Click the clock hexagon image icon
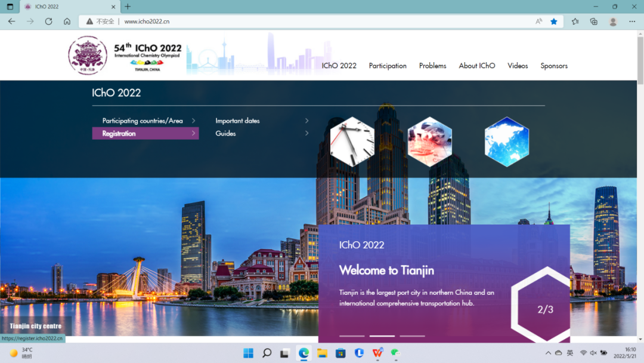 pos(352,141)
